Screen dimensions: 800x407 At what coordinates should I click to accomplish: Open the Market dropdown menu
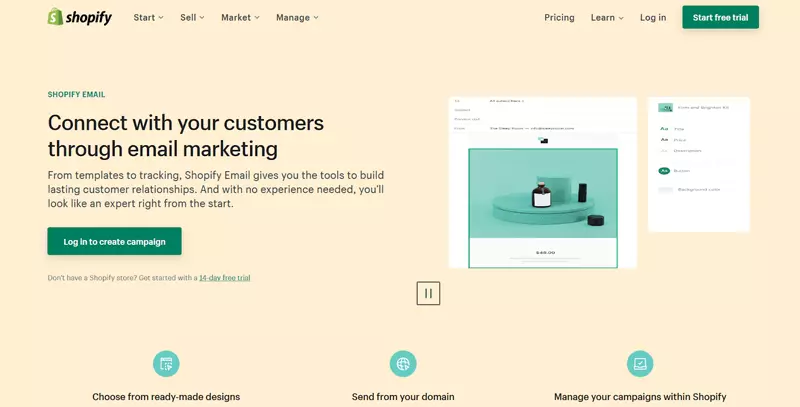(240, 17)
